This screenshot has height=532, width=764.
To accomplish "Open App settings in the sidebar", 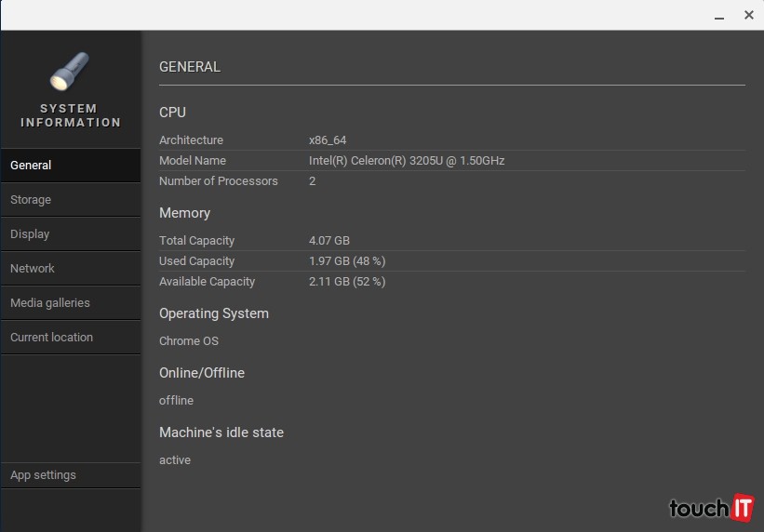I will tap(71, 475).
